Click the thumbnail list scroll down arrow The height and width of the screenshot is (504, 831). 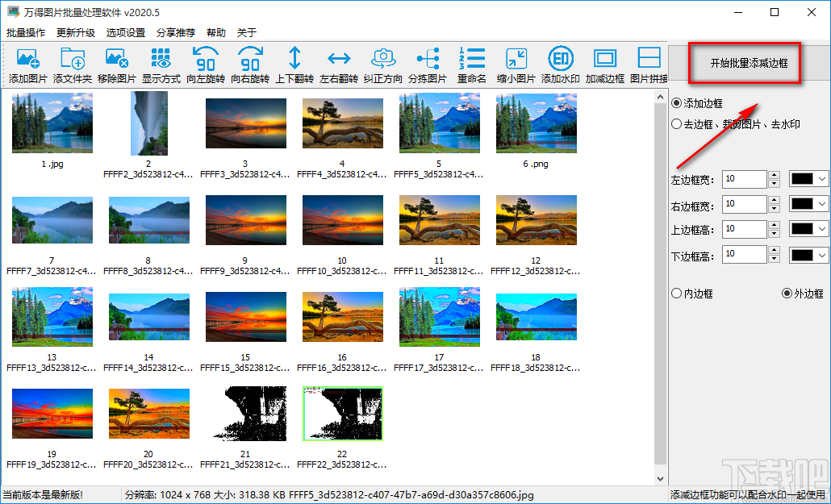click(660, 478)
